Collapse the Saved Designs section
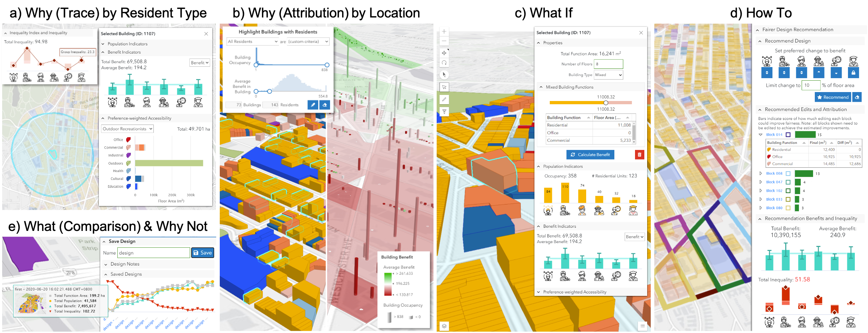The image size is (868, 333). coord(106,274)
